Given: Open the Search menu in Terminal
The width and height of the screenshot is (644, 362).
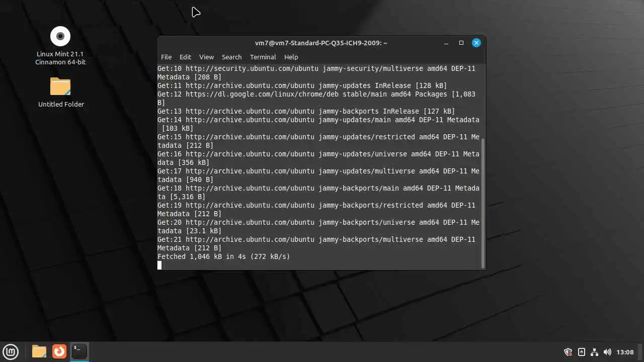Looking at the screenshot, I should (x=231, y=57).
